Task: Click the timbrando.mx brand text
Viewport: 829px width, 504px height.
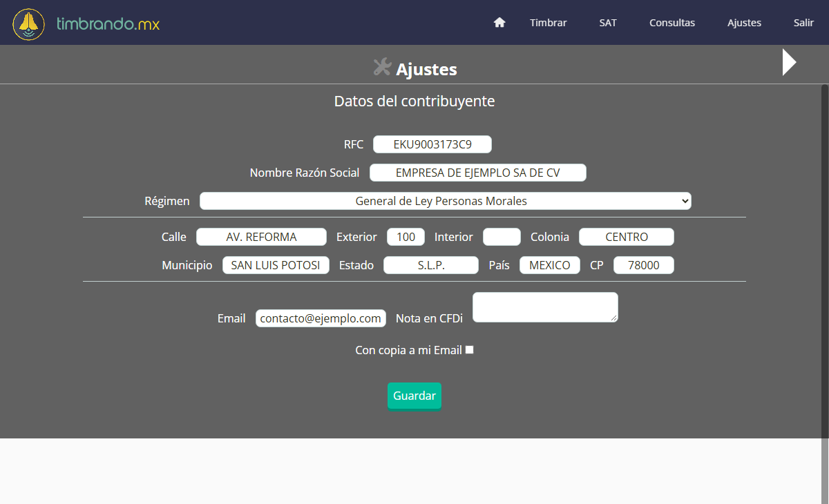Action: tap(108, 24)
